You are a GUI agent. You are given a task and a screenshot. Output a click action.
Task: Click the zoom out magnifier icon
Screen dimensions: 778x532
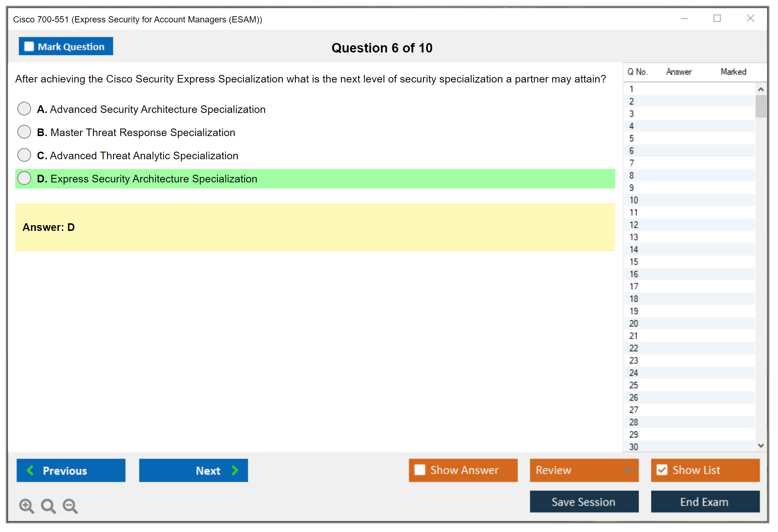[x=70, y=506]
